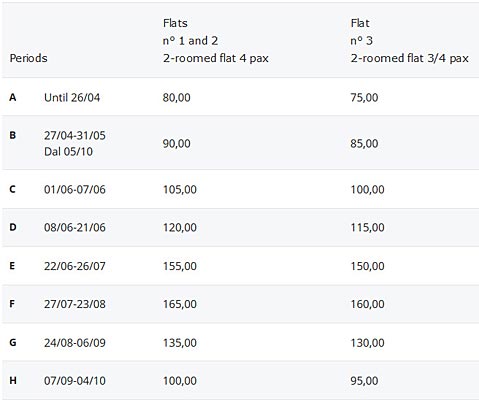Select price 160,00 in row F
This screenshot has width=479, height=400.
pos(367,304)
